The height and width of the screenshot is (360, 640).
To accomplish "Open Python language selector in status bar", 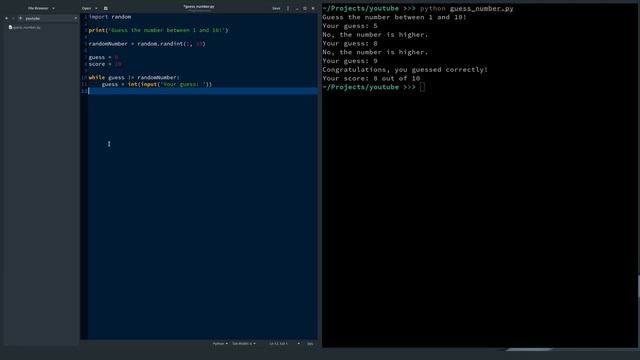I will (220, 344).
